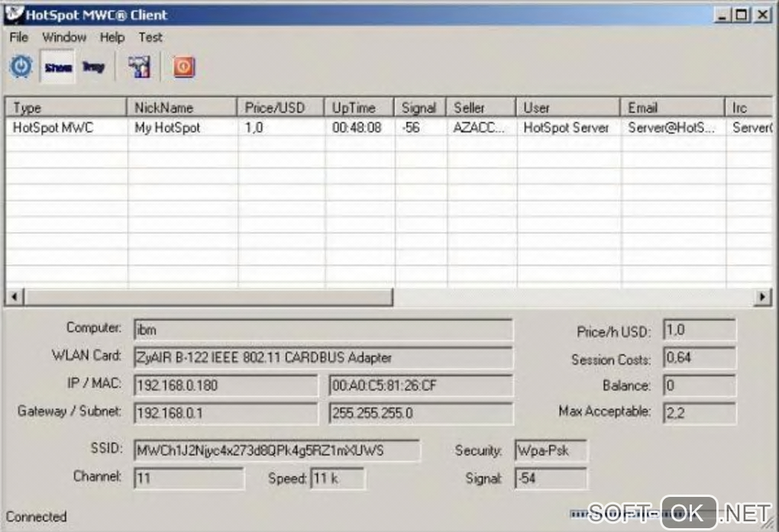Click the Session Costs field 0,64
Screen dimensions: 779x532
pyautogui.click(x=700, y=358)
